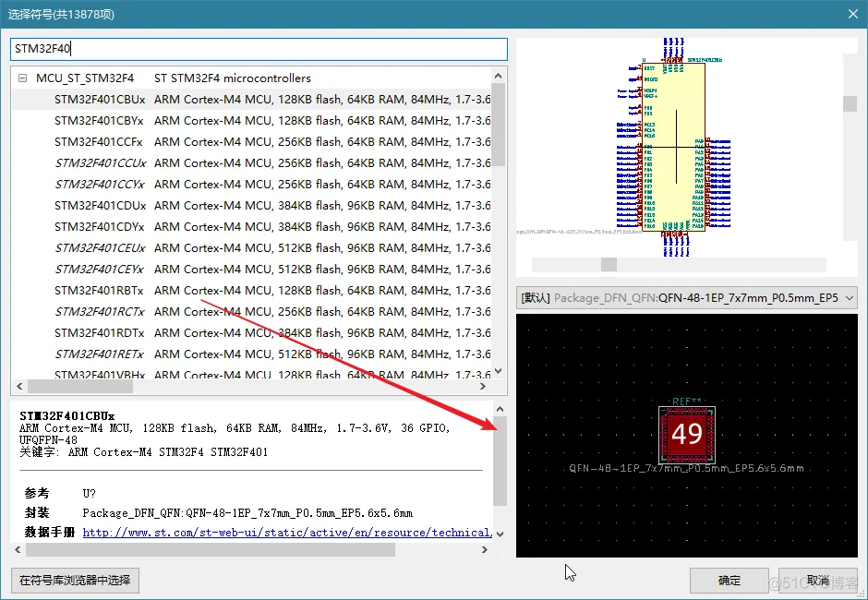The height and width of the screenshot is (600, 868).
Task: Select the MCU_ST_STM32F4 library row
Action: [x=251, y=78]
